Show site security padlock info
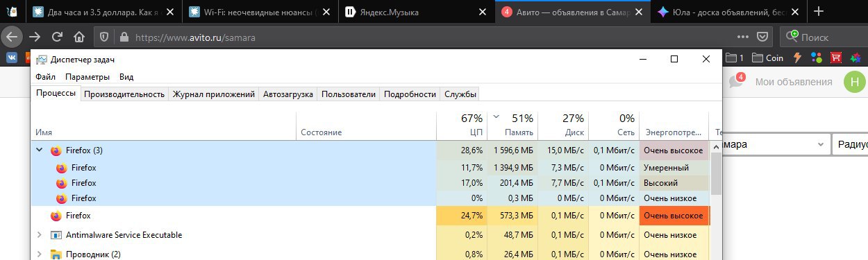Image resolution: width=868 pixels, height=260 pixels. pos(124,37)
